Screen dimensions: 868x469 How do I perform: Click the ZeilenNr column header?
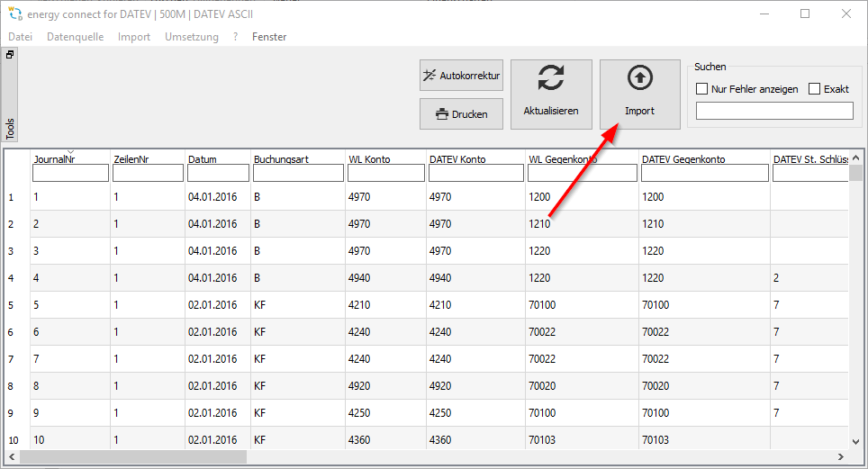[x=131, y=159]
